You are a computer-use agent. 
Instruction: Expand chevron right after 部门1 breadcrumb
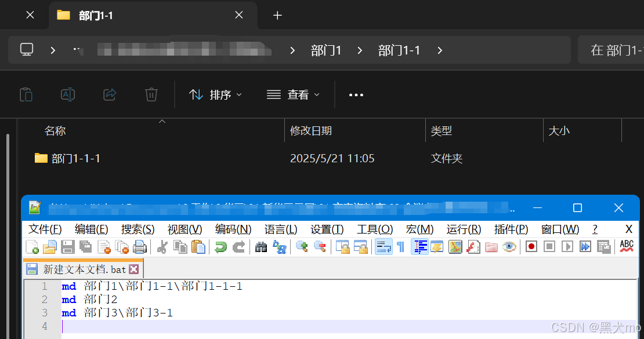(360, 50)
